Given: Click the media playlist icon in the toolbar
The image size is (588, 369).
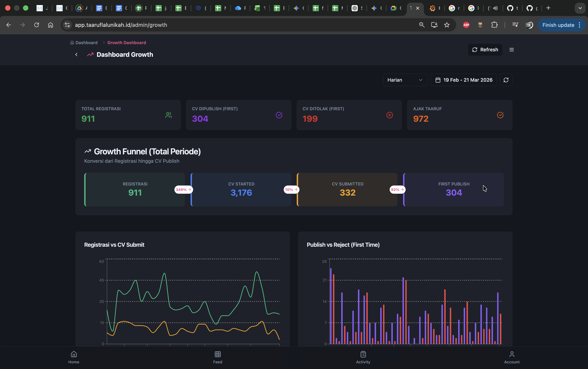Looking at the screenshot, I should [x=515, y=25].
